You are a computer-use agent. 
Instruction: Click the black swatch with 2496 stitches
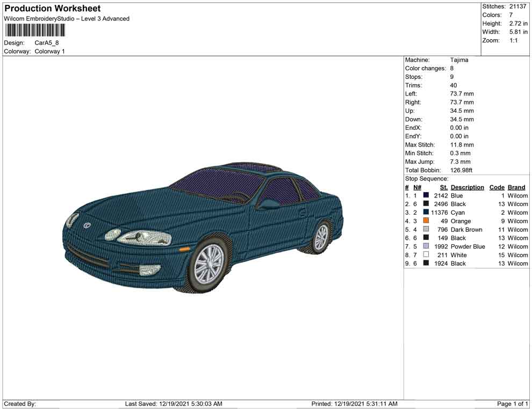tap(426, 204)
